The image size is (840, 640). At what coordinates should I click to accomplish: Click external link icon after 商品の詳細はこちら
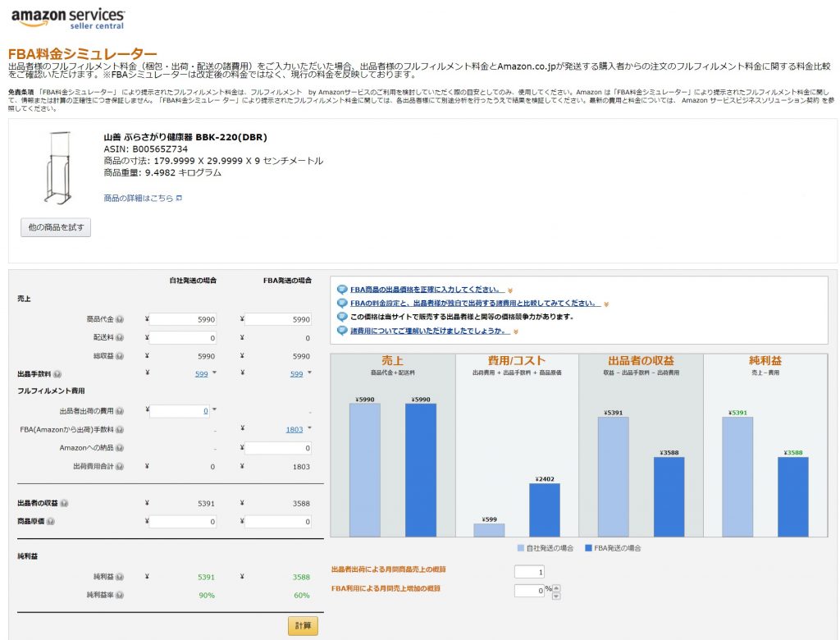[179, 199]
